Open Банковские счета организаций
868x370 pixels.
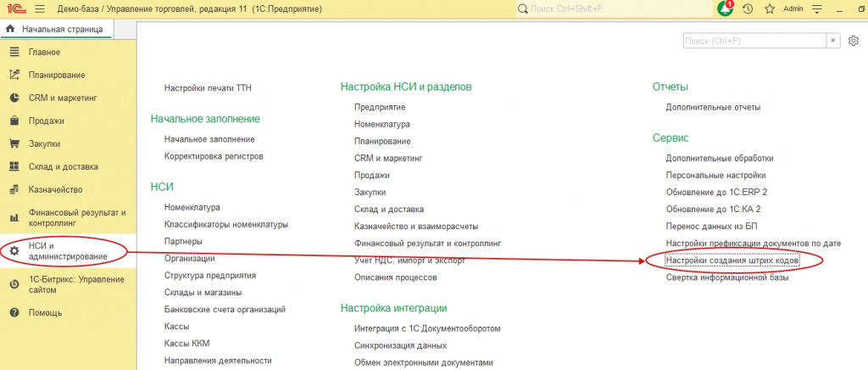[225, 310]
